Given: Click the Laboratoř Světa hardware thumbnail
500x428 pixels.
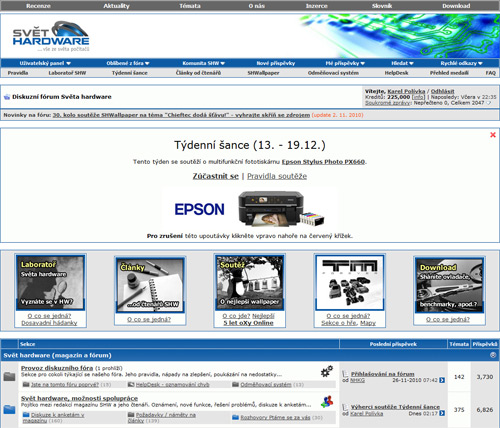Looking at the screenshot, I should [50, 283].
